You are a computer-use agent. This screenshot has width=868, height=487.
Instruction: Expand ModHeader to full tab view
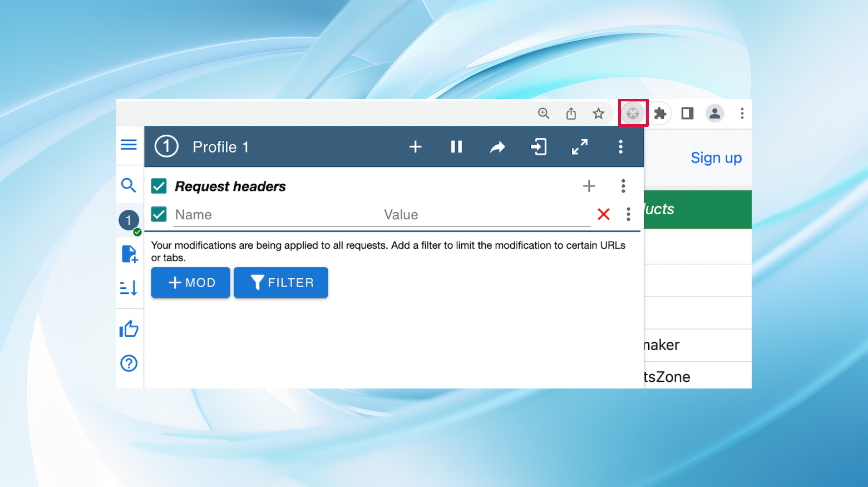tap(580, 147)
